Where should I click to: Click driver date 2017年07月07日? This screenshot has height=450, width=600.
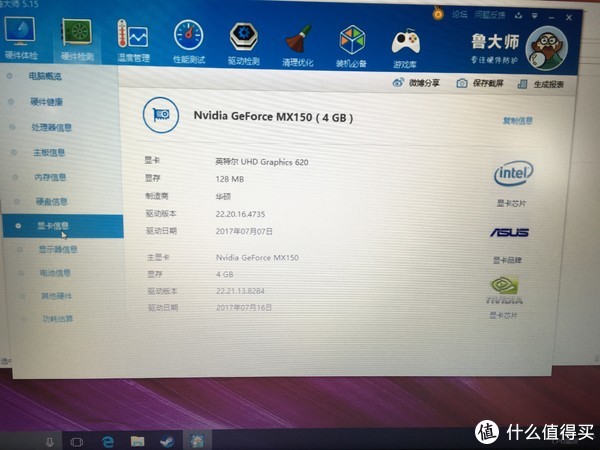244,232
